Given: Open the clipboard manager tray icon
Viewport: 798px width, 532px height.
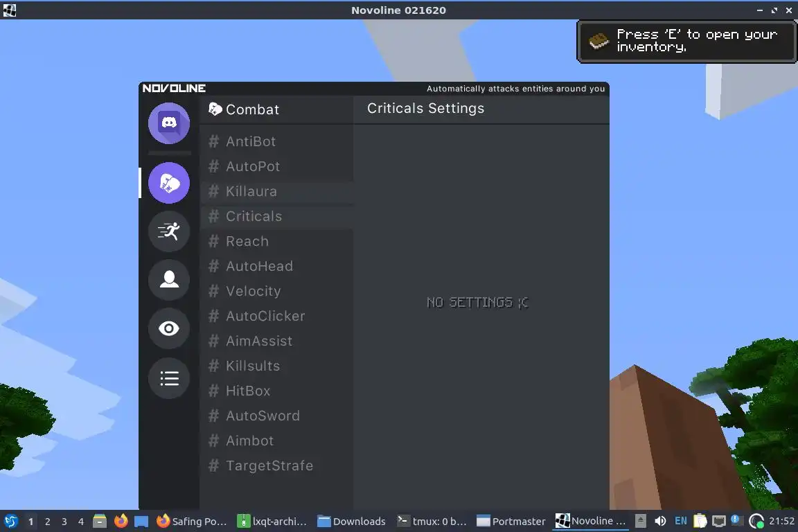Looking at the screenshot, I should (700, 521).
